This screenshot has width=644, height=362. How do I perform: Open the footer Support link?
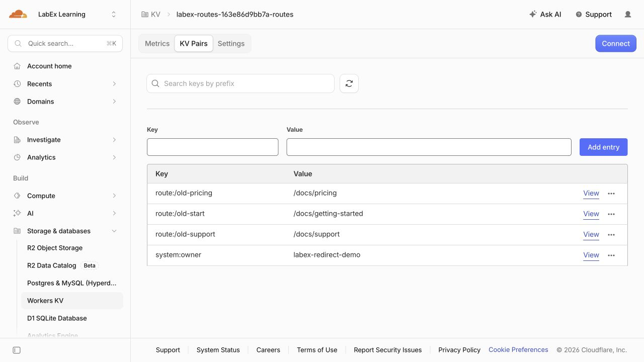coord(168,350)
